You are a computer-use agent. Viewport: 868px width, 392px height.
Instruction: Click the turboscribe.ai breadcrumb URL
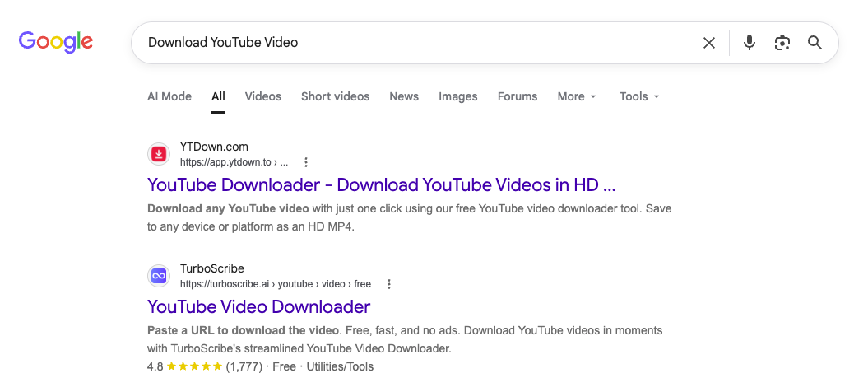point(275,284)
